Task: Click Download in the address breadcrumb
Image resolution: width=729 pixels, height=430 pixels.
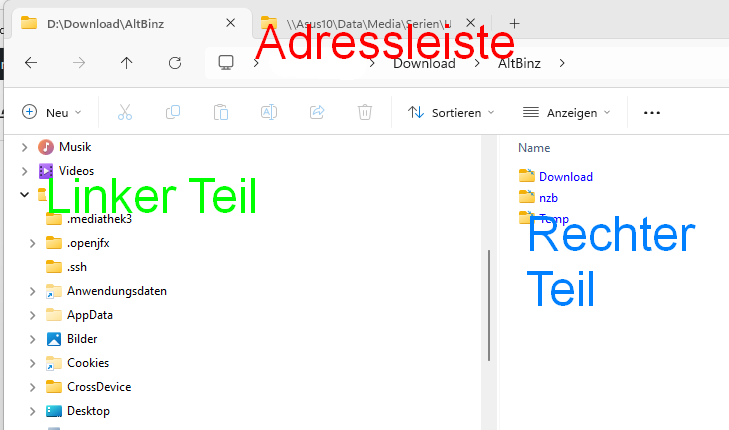Action: 424,63
